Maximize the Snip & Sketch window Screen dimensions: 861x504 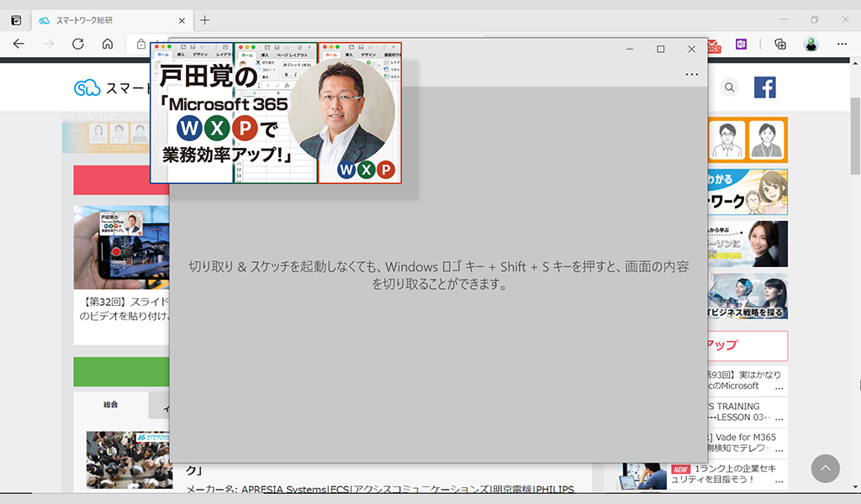(x=661, y=49)
